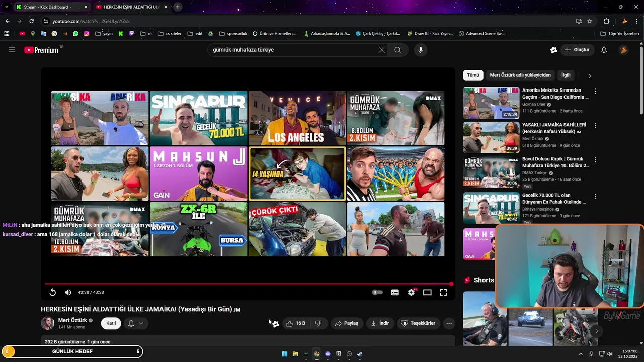The image size is (644, 362).
Task: Open the yayın bookmarks folder
Action: pyautogui.click(x=104, y=34)
